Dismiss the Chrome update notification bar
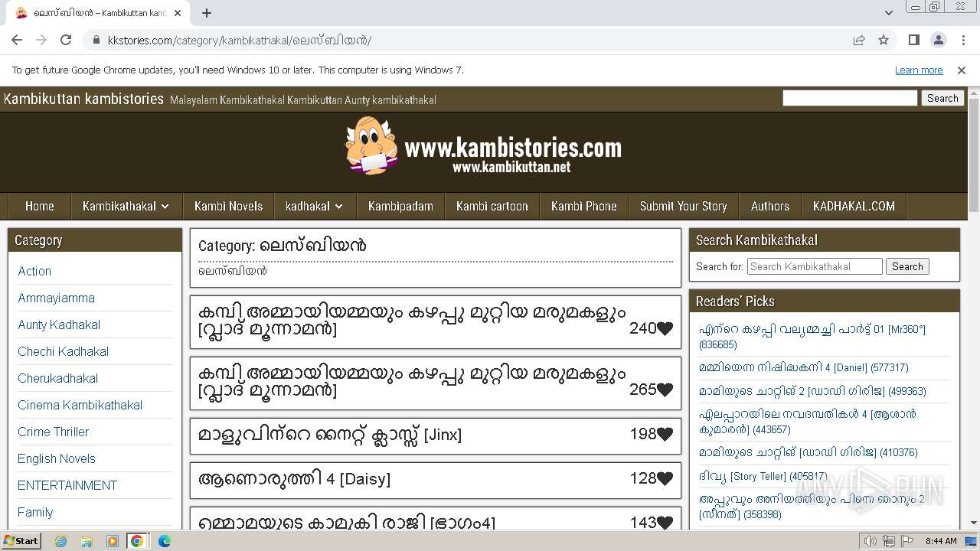The image size is (980, 551). tap(962, 70)
